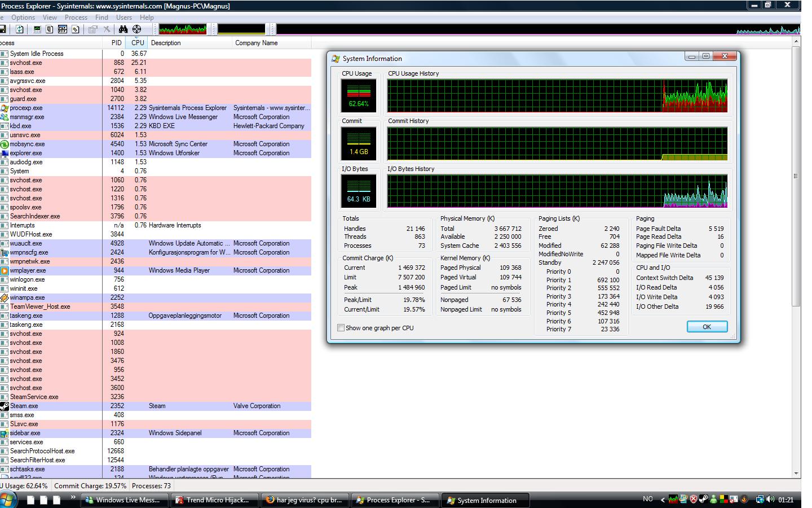This screenshot has width=812, height=508.
Task: Expand the Quick Launch overflow chevron
Action: (73, 497)
